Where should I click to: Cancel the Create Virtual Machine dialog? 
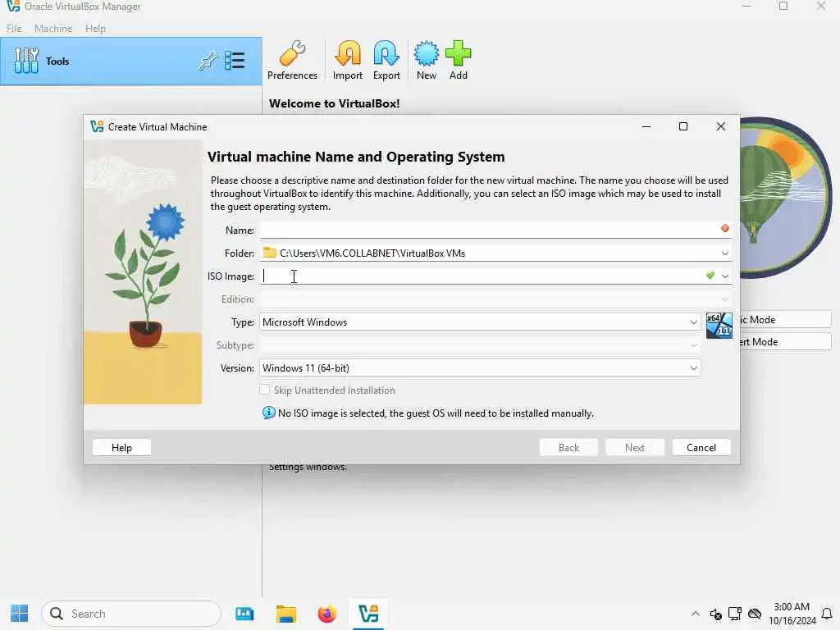(x=701, y=447)
